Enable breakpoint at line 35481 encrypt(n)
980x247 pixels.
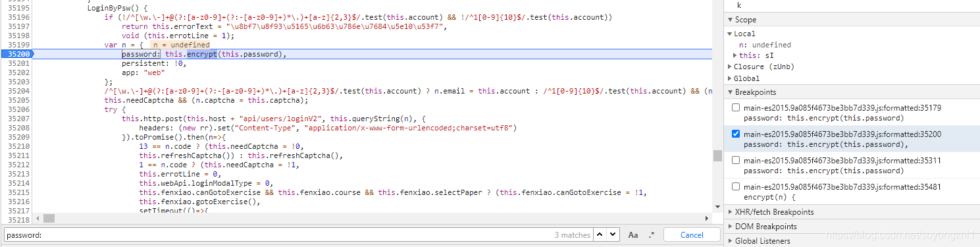(736, 186)
